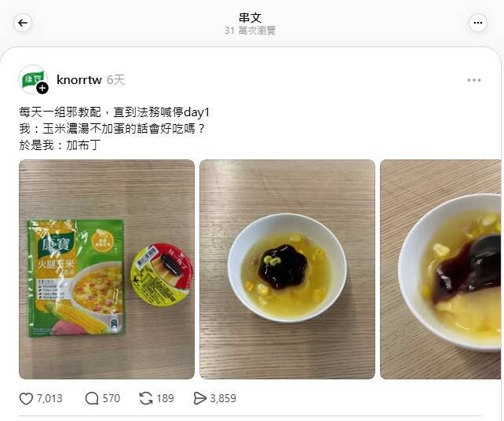Share the post with the paper plane icon

click(199, 398)
